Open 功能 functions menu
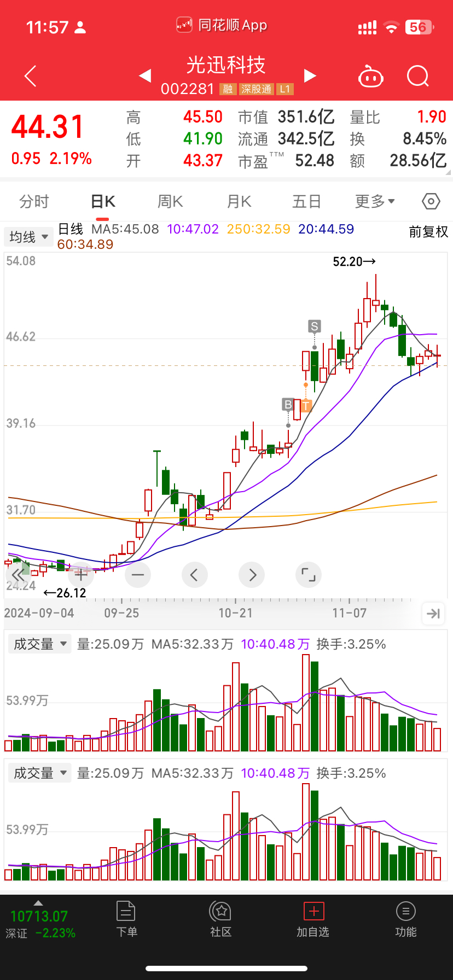Viewport: 453px width, 980px height. tap(405, 920)
